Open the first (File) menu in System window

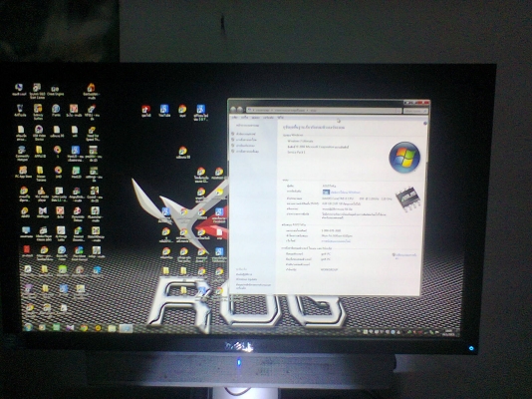coord(234,117)
